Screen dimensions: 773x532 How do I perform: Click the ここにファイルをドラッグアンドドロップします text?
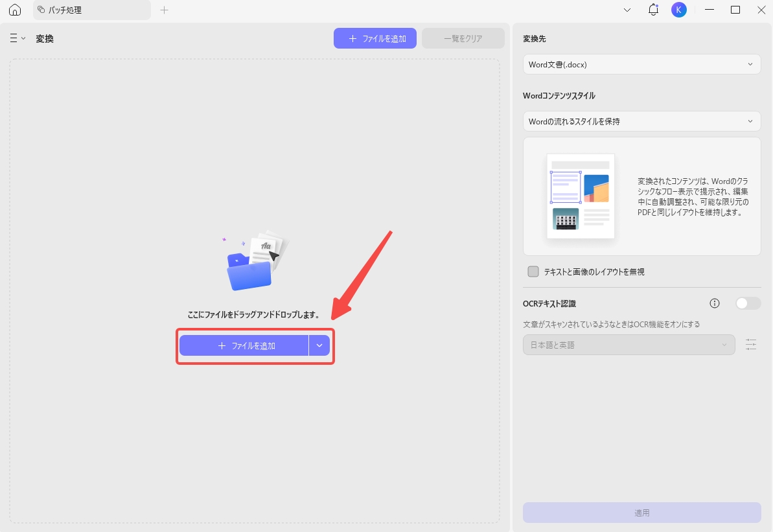pyautogui.click(x=254, y=314)
